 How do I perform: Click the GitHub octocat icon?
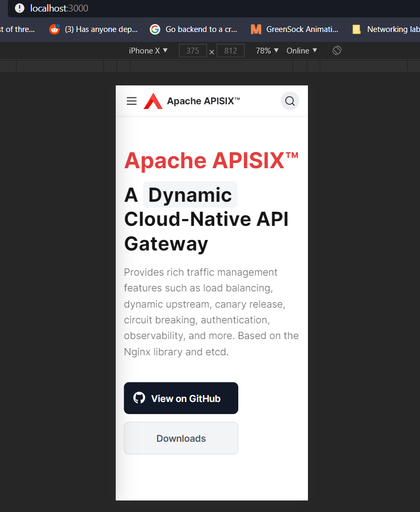click(x=139, y=398)
